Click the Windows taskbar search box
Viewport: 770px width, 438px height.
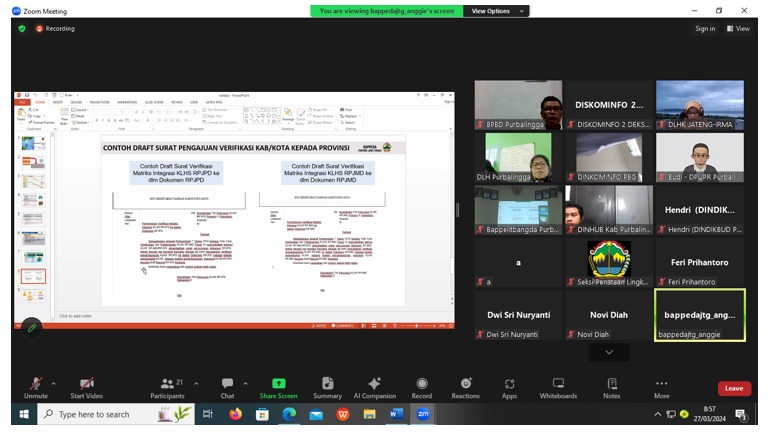(x=110, y=414)
